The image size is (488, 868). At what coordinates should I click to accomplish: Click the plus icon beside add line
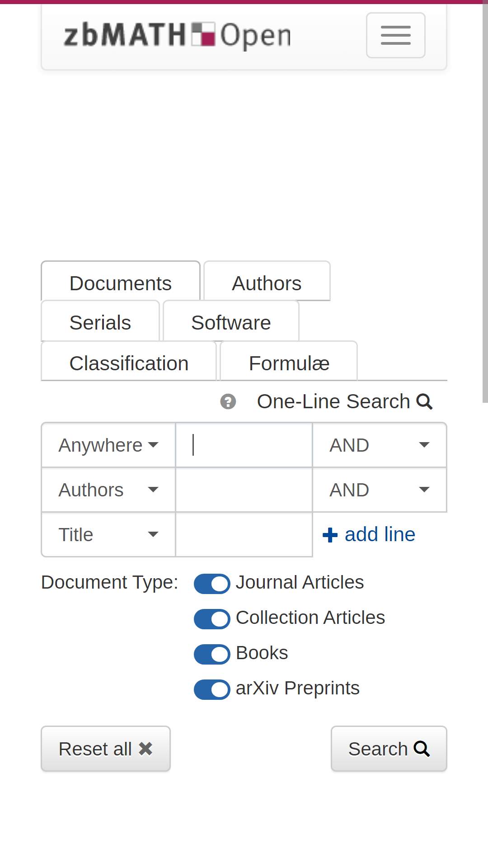(330, 535)
